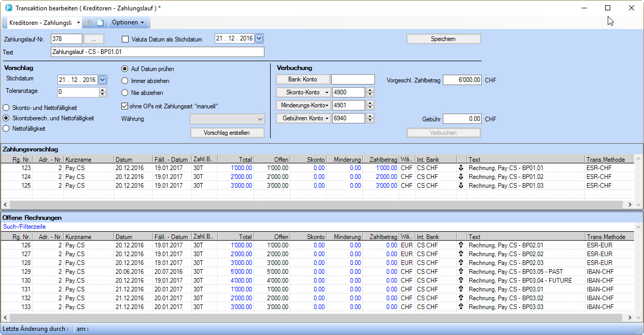Click down arrow icon on invoice 125 row

(461, 186)
